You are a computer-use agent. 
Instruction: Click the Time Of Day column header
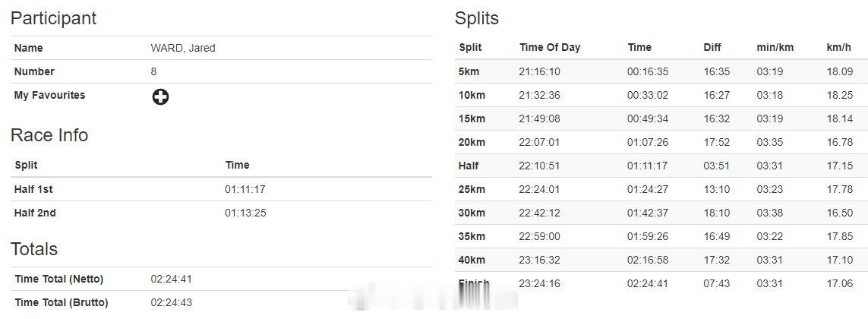(x=550, y=48)
